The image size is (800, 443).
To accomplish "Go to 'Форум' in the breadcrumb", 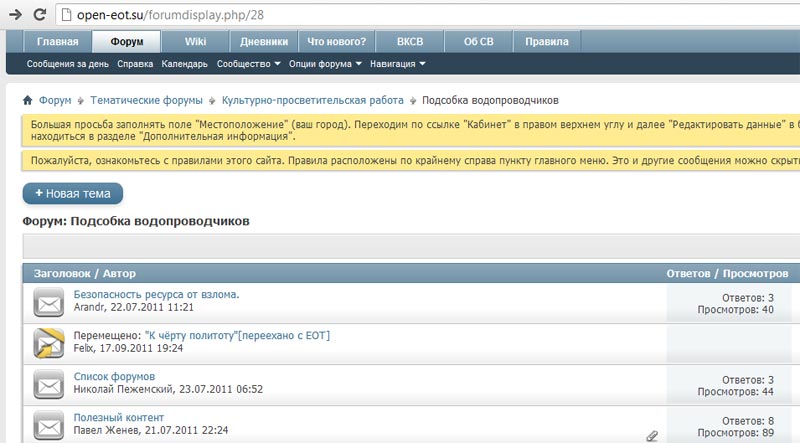I will click(x=55, y=100).
